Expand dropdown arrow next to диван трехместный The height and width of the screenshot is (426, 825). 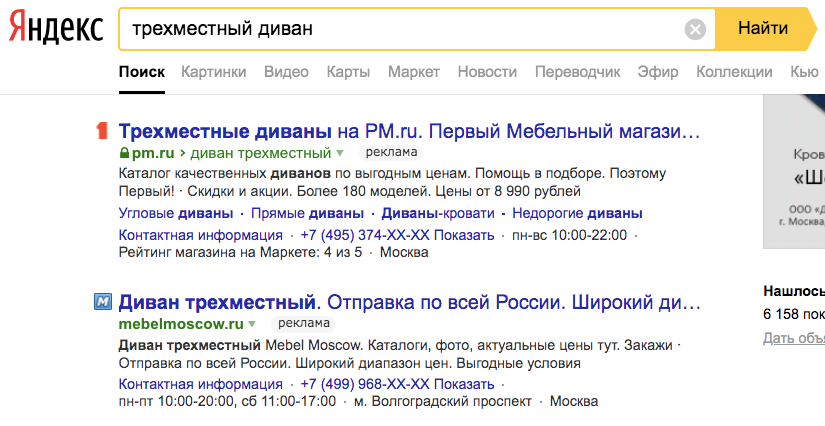(x=340, y=153)
